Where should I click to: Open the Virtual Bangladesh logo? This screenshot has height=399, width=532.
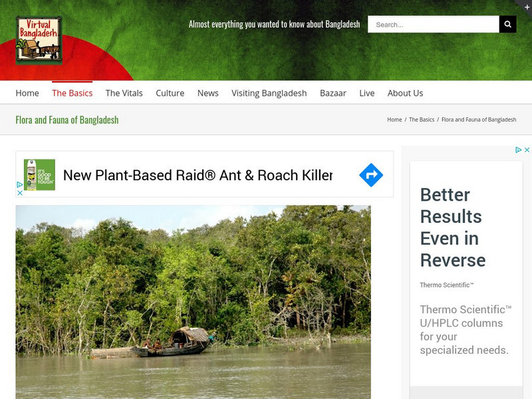click(x=39, y=40)
